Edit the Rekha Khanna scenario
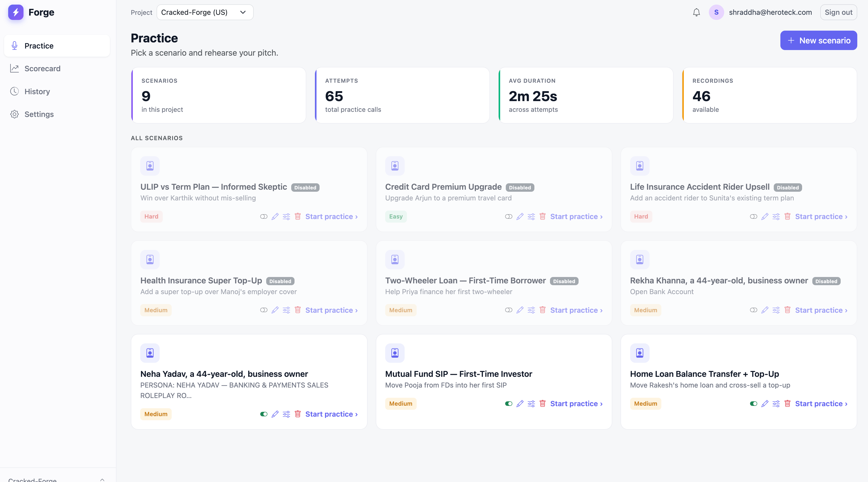 pyautogui.click(x=765, y=310)
